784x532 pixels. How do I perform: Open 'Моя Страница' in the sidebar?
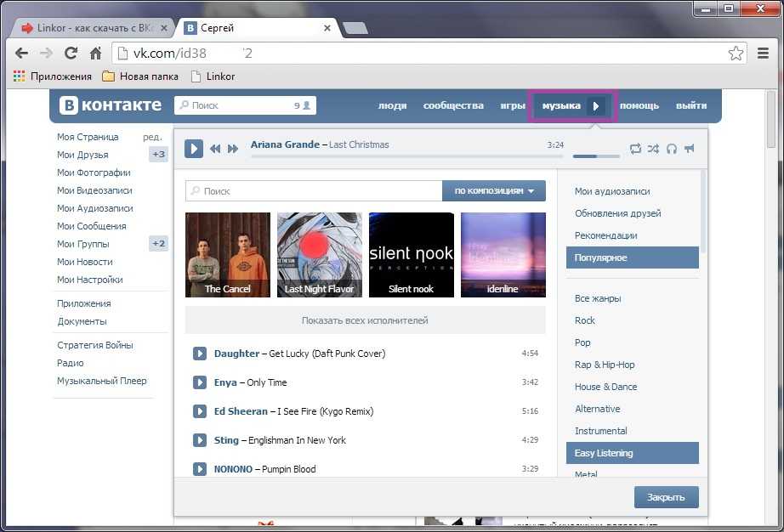pos(88,137)
